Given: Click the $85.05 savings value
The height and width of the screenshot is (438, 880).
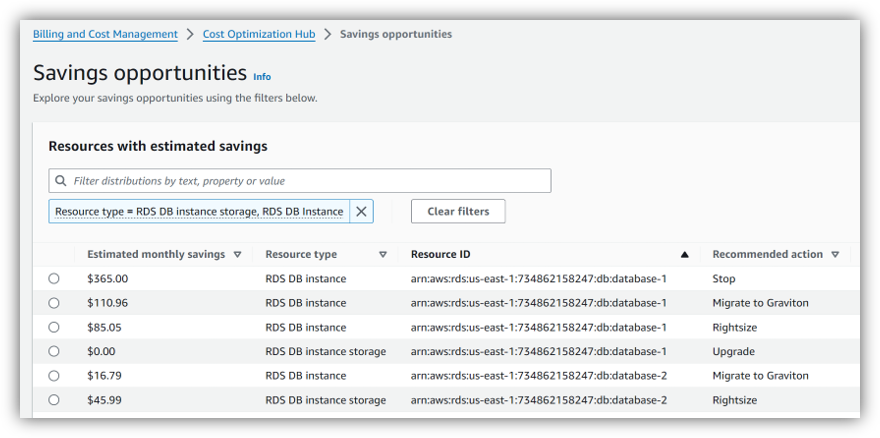Looking at the screenshot, I should [104, 327].
